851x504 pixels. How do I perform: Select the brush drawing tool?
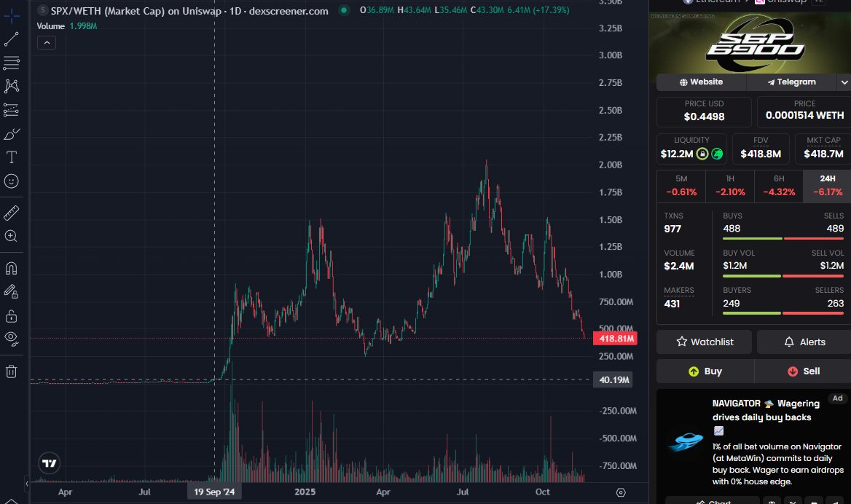[12, 134]
